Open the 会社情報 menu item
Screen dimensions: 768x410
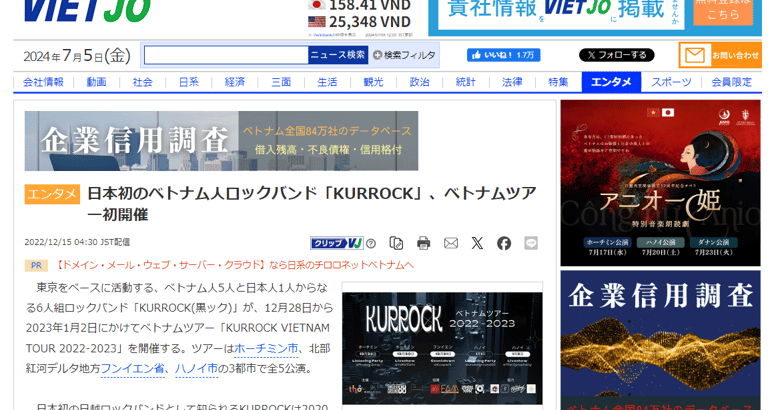pyautogui.click(x=43, y=82)
